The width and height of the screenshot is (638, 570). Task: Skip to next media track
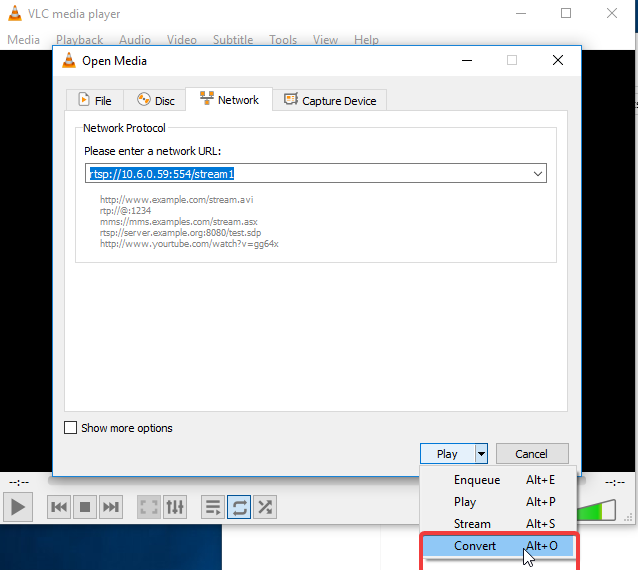111,507
